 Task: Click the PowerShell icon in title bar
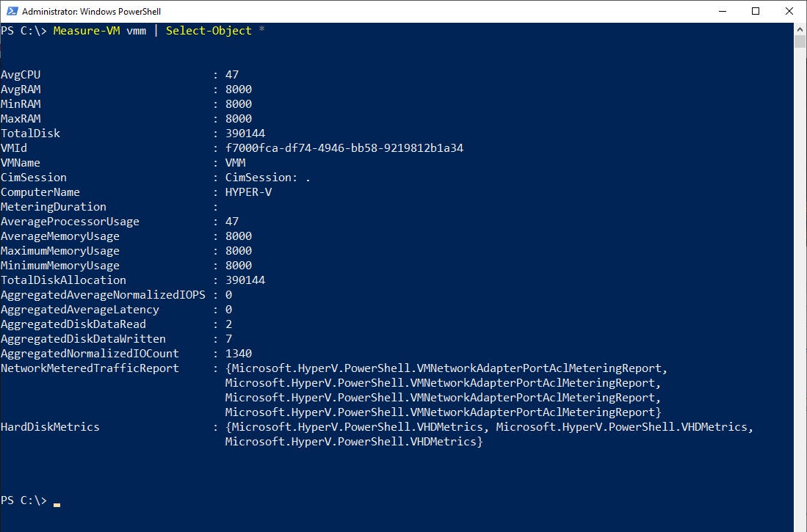click(x=10, y=11)
